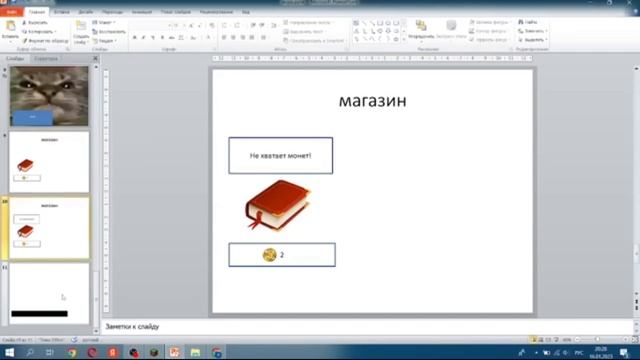Click the Decrease List Level icon
Viewport: 640px width, 360px height.
[x=253, y=26]
